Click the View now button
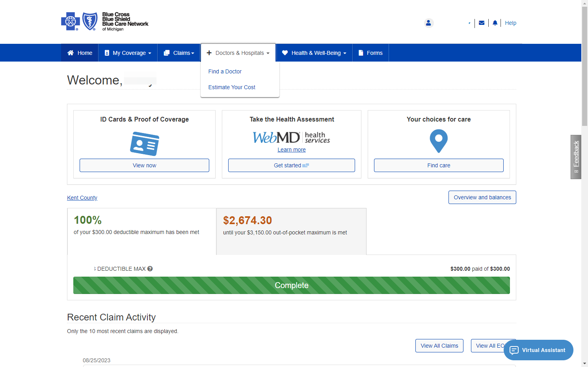Image resolution: width=588 pixels, height=367 pixels. point(144,165)
